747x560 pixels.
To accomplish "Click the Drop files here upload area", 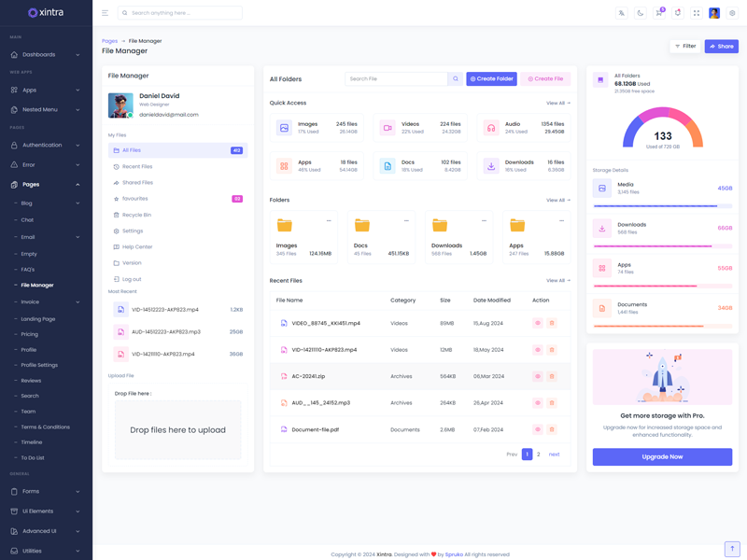I will pos(177,430).
